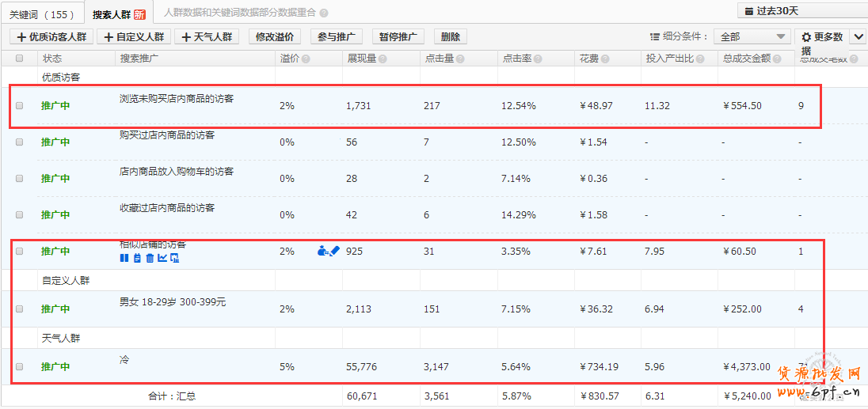868x409 pixels.
Task: Tick the checkbox for 浏览未购买店内商品的访客
Action: coord(20,106)
